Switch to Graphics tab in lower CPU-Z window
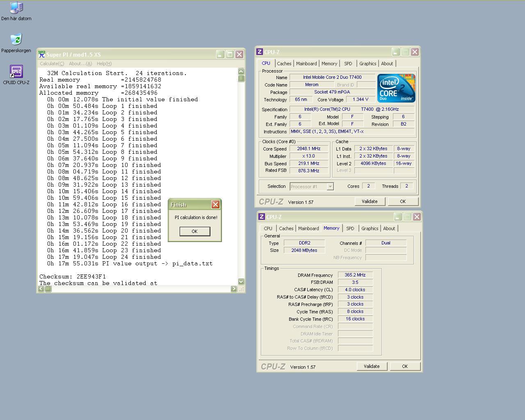This screenshot has height=420, width=525. click(370, 228)
